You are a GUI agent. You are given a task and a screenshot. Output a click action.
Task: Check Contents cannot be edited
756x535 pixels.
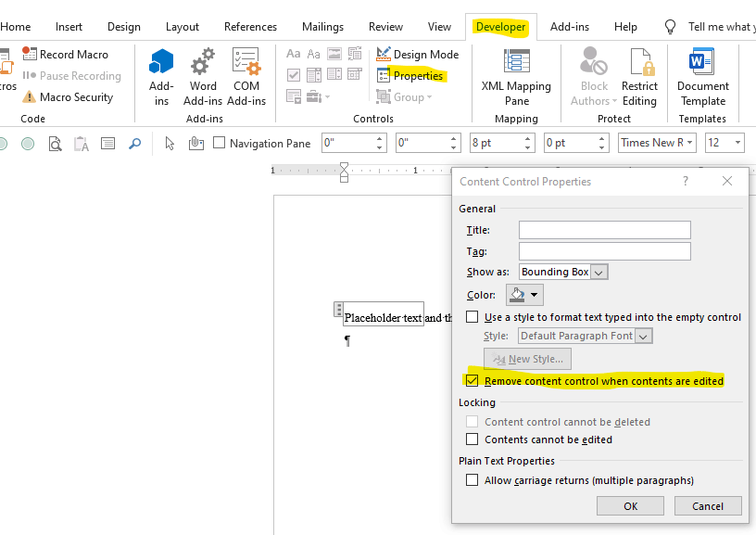point(472,439)
